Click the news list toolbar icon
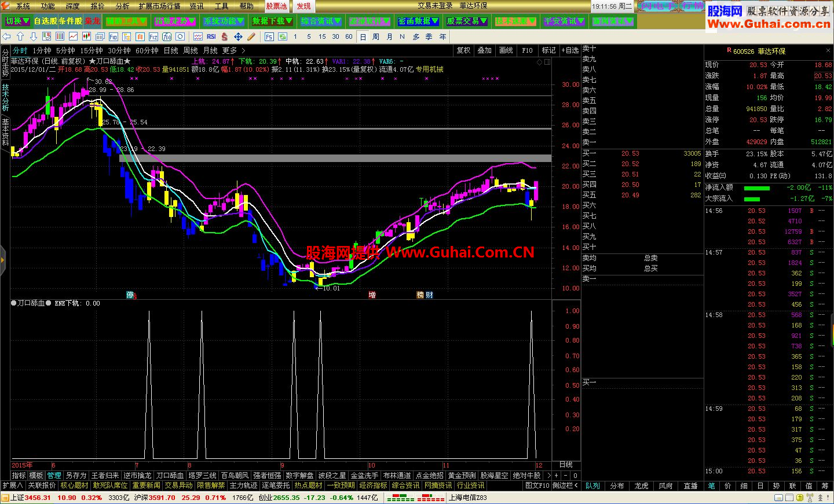The height and width of the screenshot is (504, 834). click(x=100, y=36)
